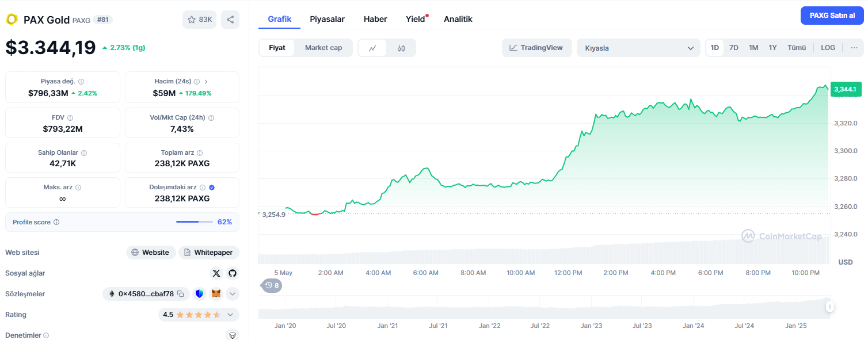Open the Kıyasla compare dropdown
The width and height of the screenshot is (868, 340).
(x=638, y=48)
